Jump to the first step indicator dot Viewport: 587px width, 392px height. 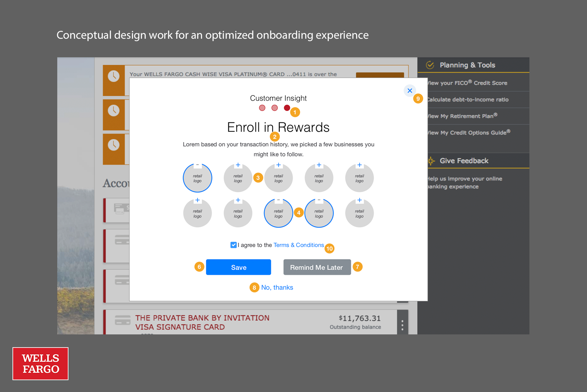click(x=262, y=108)
